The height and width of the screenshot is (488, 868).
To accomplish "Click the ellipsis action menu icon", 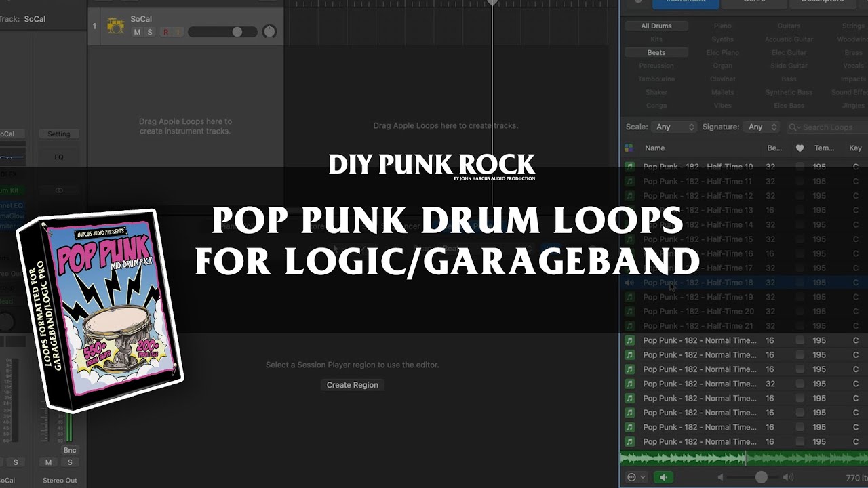I will coord(632,477).
